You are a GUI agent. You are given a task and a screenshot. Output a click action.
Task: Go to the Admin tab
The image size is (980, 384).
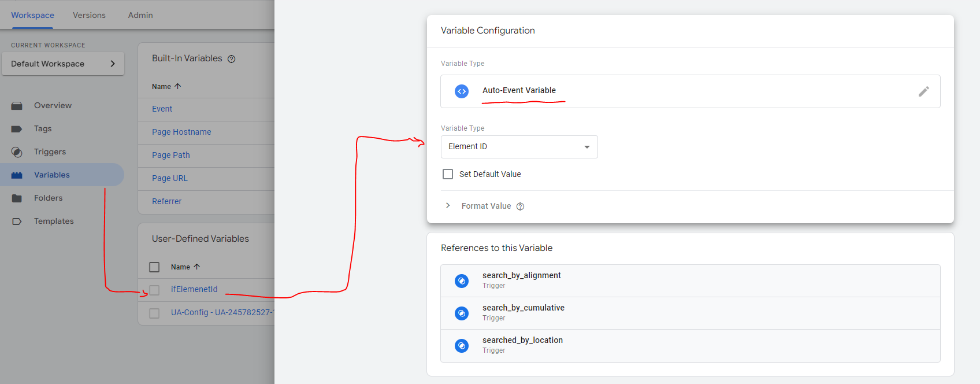pyautogui.click(x=140, y=15)
